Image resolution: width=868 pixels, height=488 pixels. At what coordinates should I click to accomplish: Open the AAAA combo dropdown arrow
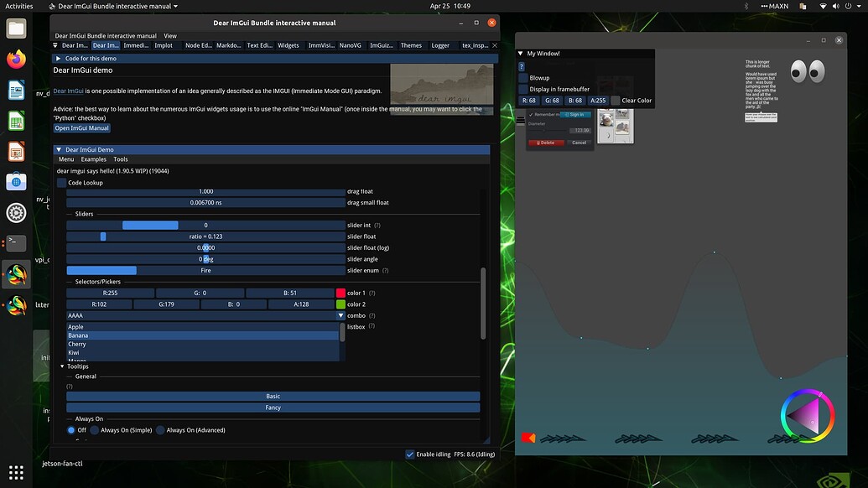point(340,315)
